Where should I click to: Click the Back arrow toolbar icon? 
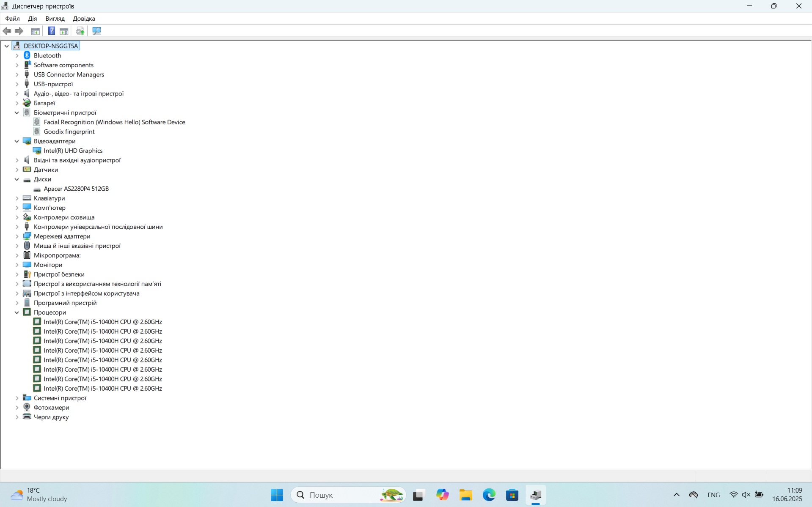click(x=7, y=31)
